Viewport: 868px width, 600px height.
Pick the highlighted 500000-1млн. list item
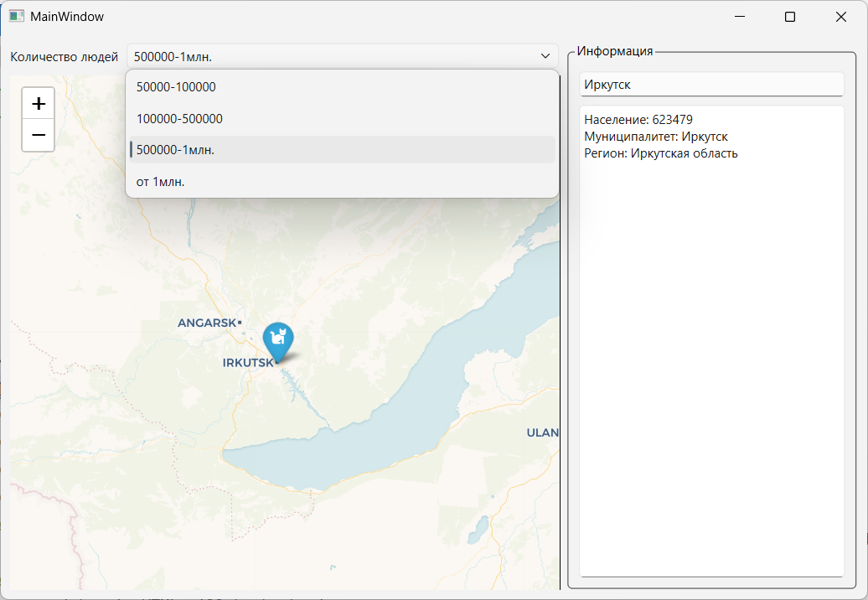tap(175, 150)
